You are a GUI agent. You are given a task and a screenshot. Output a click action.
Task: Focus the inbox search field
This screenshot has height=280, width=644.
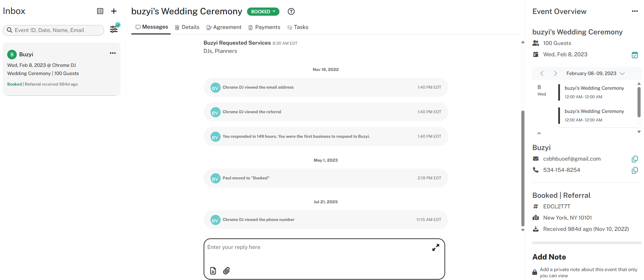(x=54, y=30)
